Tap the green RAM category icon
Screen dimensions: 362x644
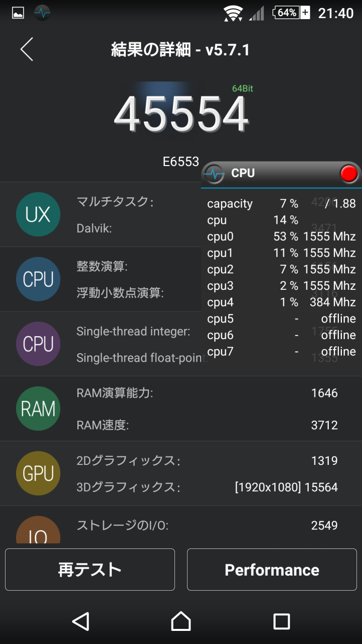[x=38, y=409]
